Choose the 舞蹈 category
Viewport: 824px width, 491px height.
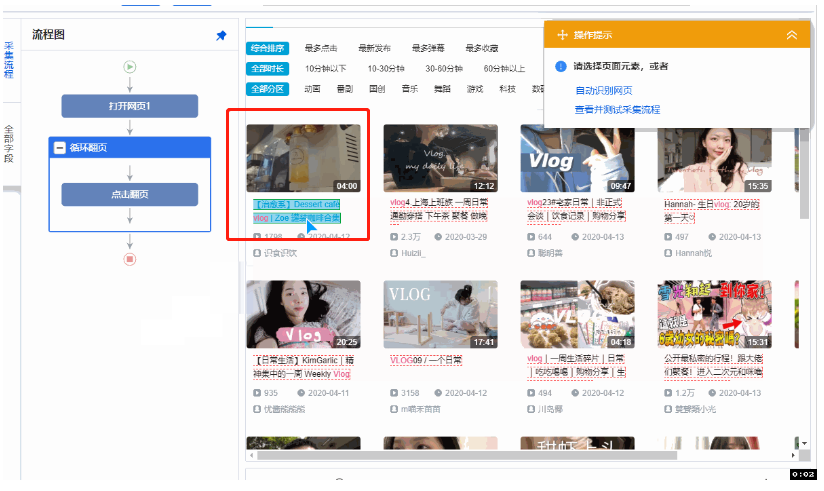tap(442, 89)
